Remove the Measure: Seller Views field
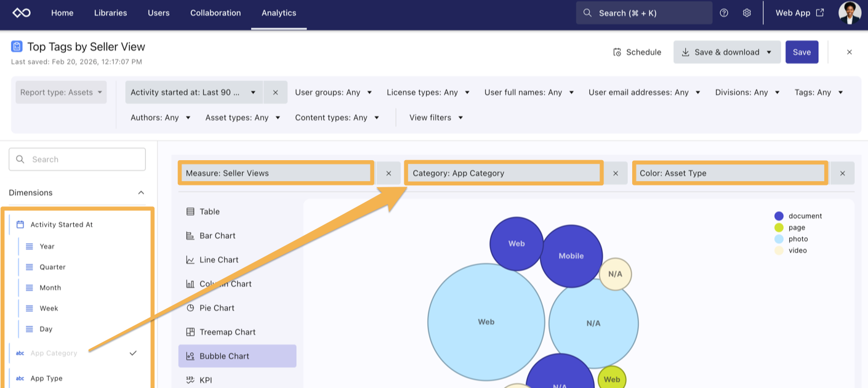868x388 pixels. tap(388, 173)
